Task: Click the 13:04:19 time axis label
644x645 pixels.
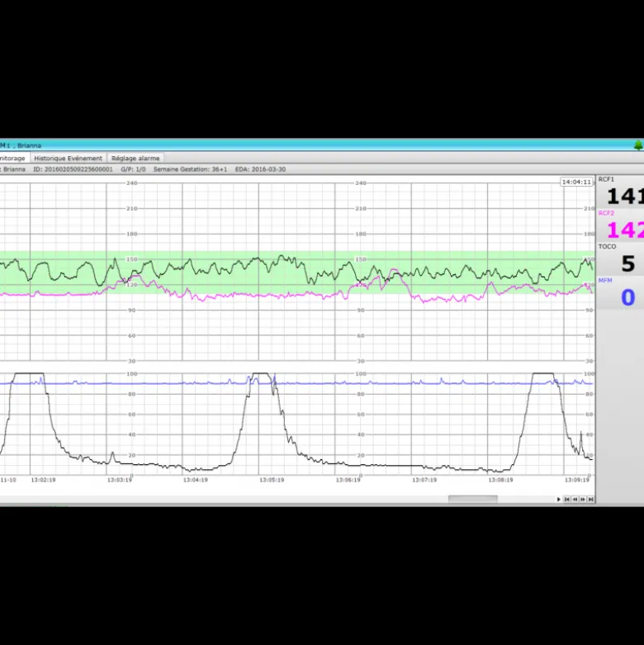Action: (196, 480)
